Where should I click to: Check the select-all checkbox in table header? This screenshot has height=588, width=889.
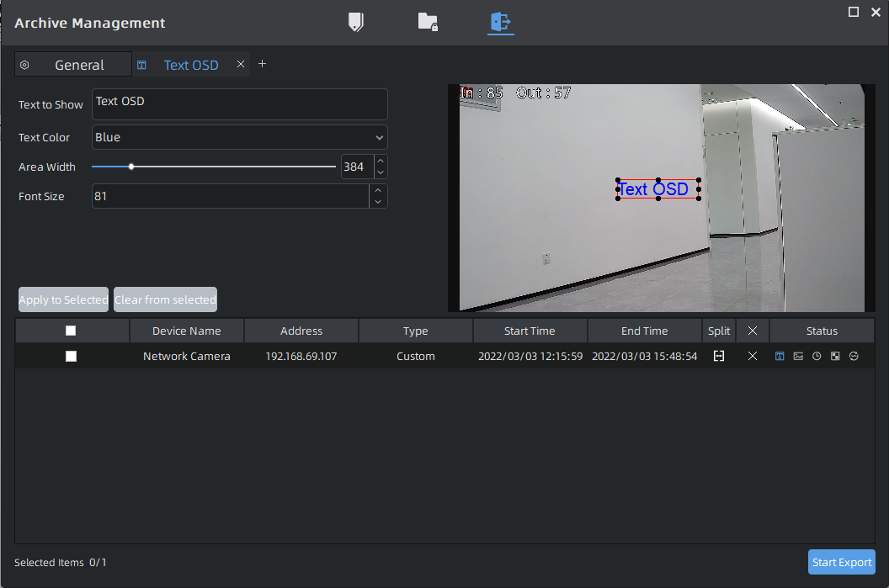point(71,331)
